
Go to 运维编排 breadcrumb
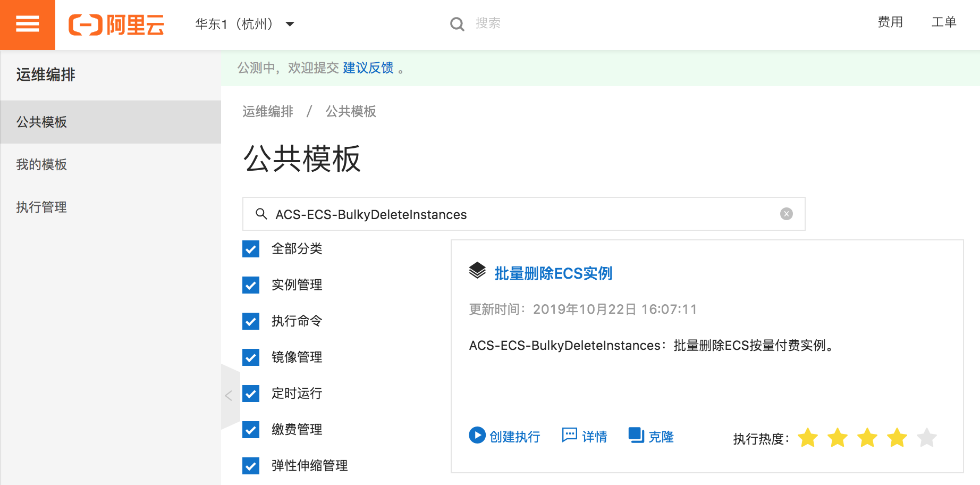pyautogui.click(x=268, y=112)
